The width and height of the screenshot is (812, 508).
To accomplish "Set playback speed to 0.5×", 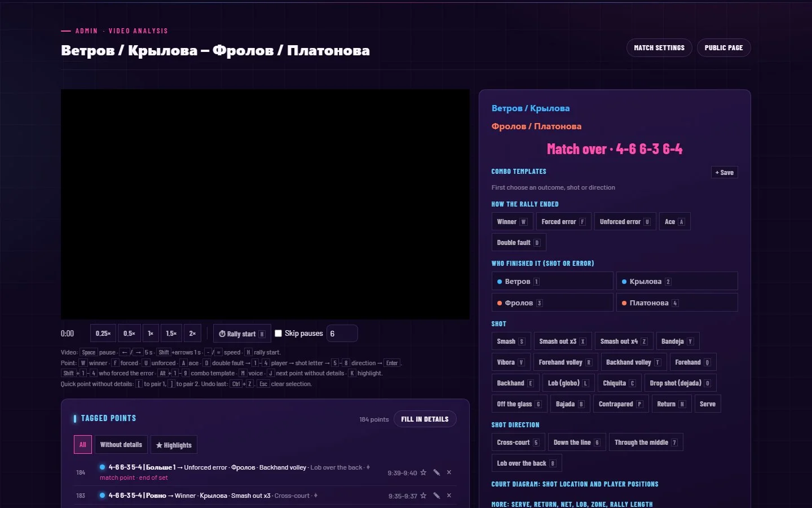I will coord(129,334).
